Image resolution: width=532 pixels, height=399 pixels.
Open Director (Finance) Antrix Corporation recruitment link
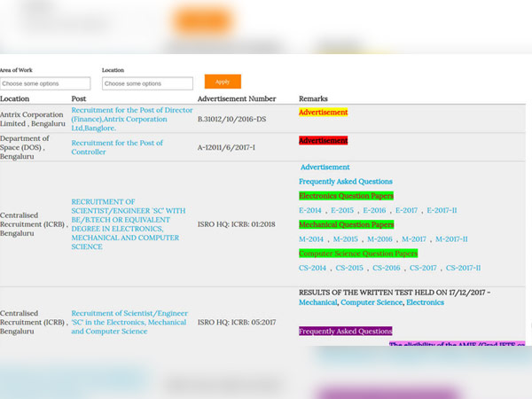click(132, 119)
